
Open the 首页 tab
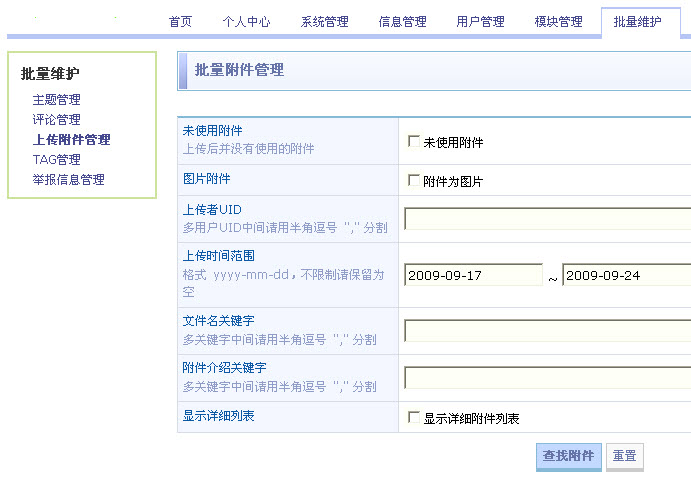tap(180, 22)
